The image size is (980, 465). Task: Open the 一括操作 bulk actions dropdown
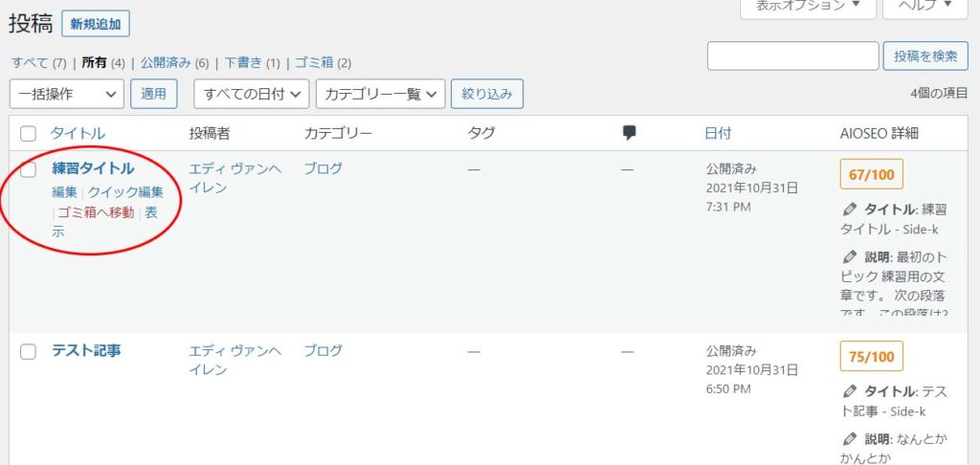(x=67, y=94)
